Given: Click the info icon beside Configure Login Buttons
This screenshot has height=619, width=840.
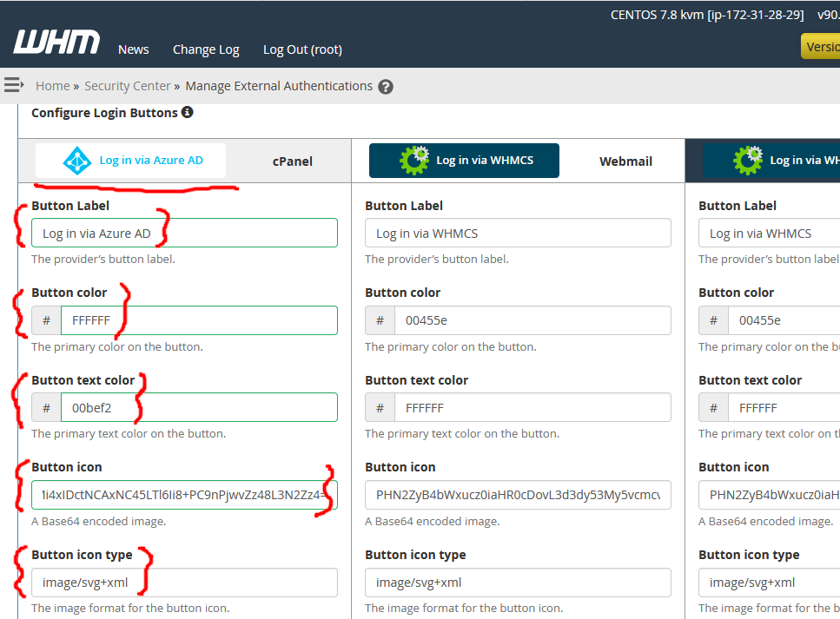Looking at the screenshot, I should pyautogui.click(x=188, y=112).
